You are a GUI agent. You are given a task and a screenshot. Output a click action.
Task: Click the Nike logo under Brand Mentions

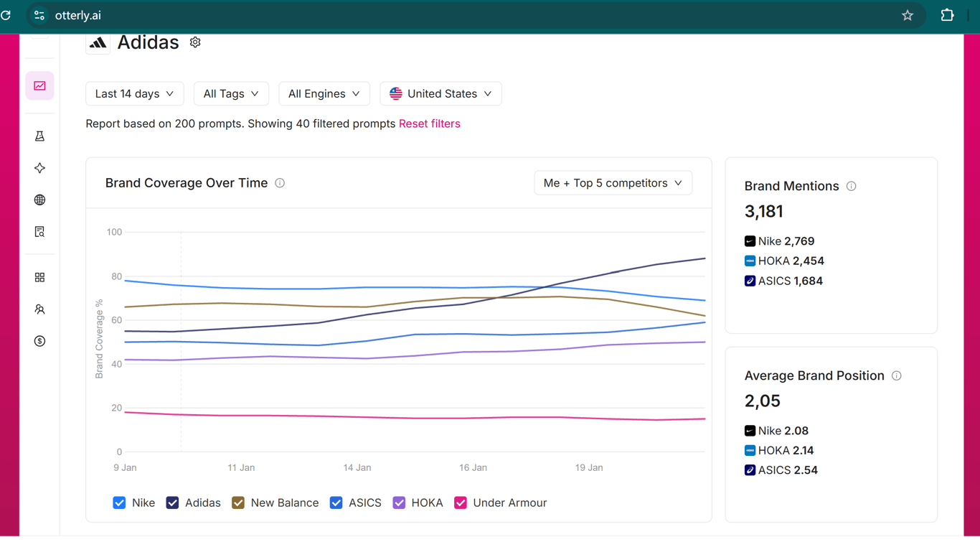[x=750, y=241]
